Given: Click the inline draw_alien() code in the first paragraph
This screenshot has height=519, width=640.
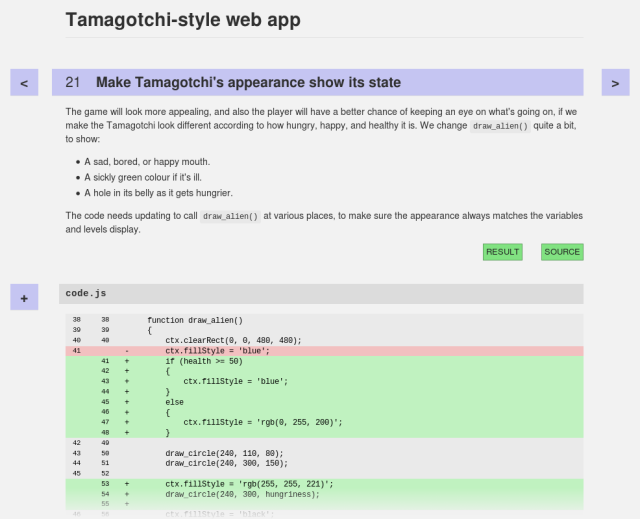Looking at the screenshot, I should point(500,126).
